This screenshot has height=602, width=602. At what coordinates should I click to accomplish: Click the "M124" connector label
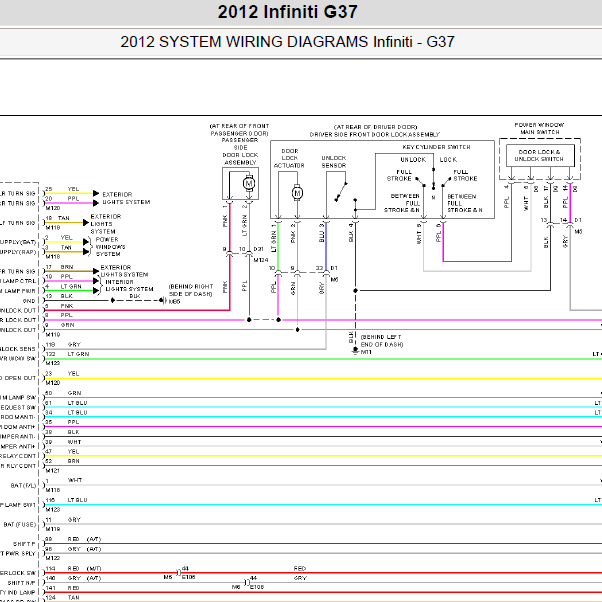coord(261,260)
